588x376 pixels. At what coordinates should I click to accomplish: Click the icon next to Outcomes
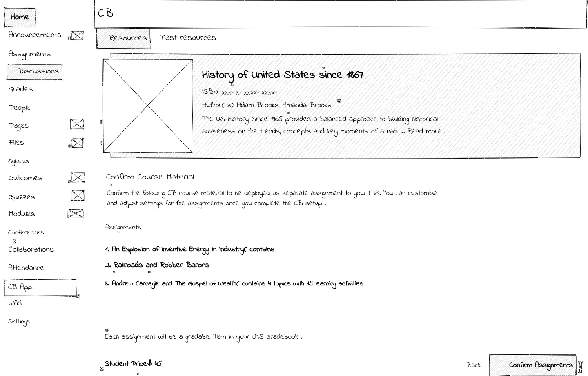pos(78,177)
